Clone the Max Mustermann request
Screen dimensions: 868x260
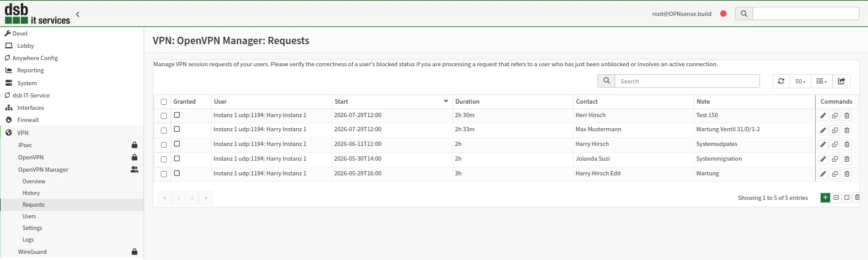(835, 131)
